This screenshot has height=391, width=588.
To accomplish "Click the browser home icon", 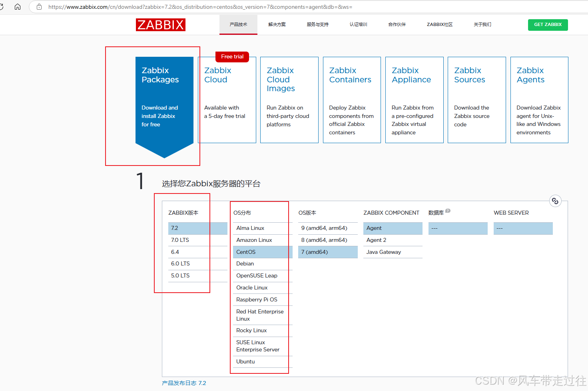I will (x=18, y=7).
